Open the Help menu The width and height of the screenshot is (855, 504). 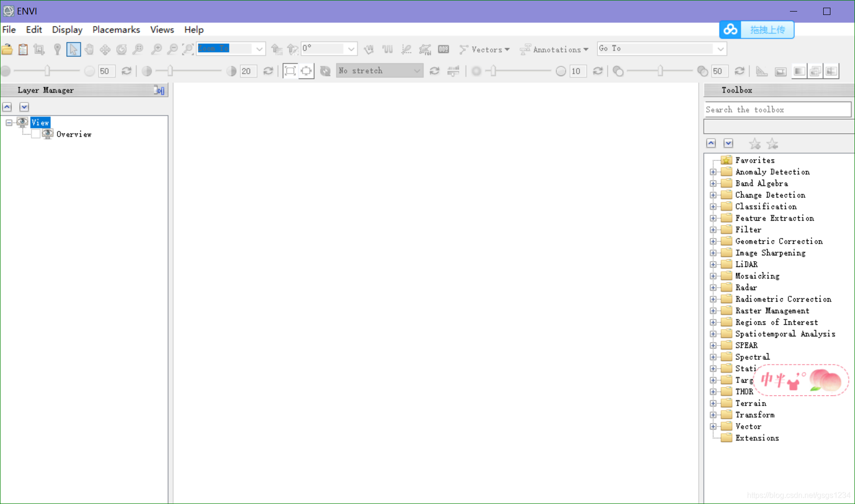pos(194,30)
